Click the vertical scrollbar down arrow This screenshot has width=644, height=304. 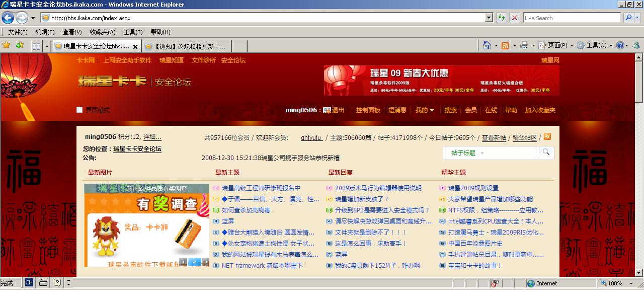(x=639, y=272)
